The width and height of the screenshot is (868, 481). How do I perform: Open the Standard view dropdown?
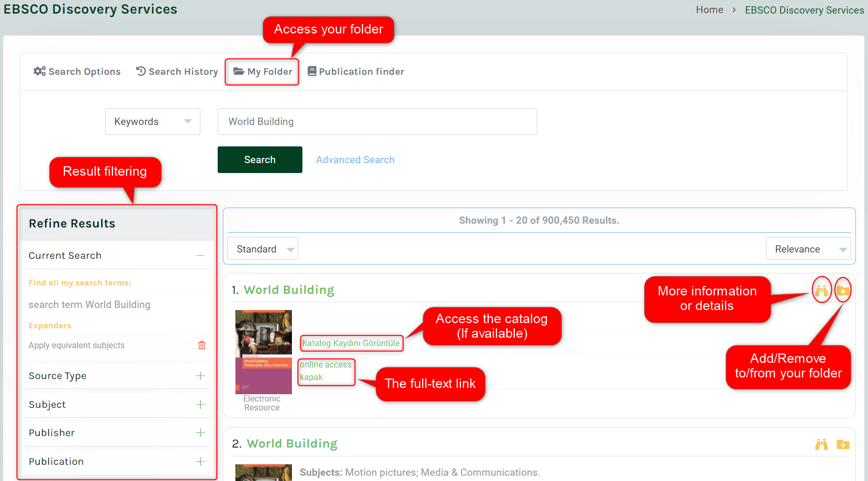pyautogui.click(x=263, y=249)
